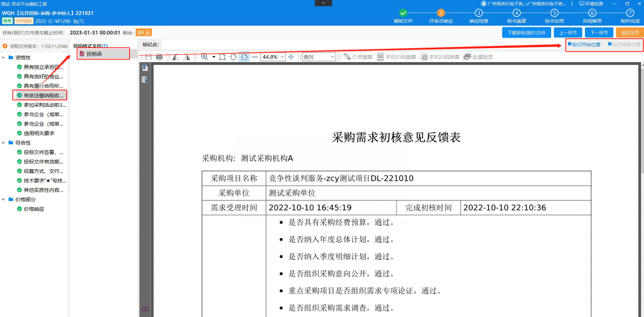This screenshot has height=317, width=644.
Task: Open the zoom tool dropdown arrow
Action: 214,57
